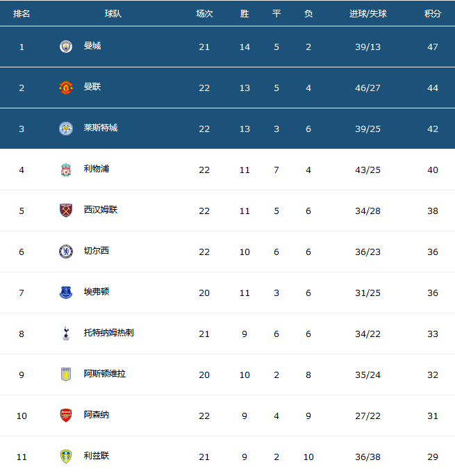Click the West Ham United crest
455x476 pixels.
(x=66, y=211)
